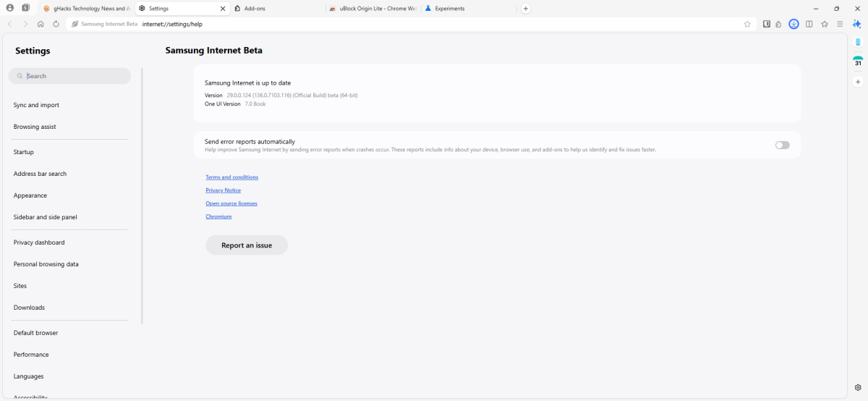Click the address bar URL internet://settings/help
Image resolution: width=868 pixels, height=401 pixels.
pyautogui.click(x=171, y=24)
